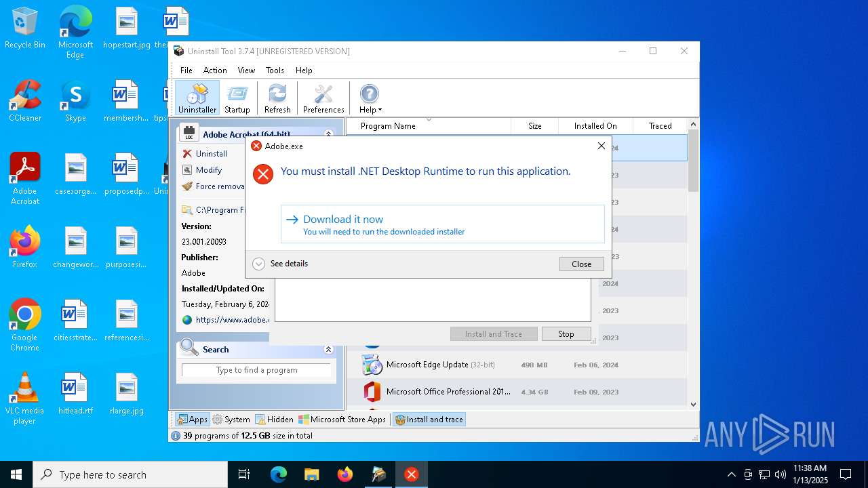The height and width of the screenshot is (488, 868).
Task: Sort by Program Name column
Action: [429, 126]
